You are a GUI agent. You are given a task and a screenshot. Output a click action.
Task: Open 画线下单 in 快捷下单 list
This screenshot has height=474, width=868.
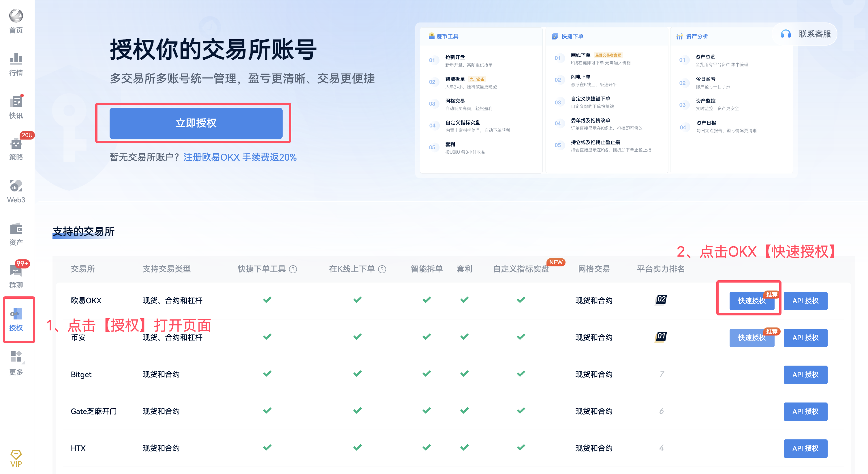[x=580, y=55]
